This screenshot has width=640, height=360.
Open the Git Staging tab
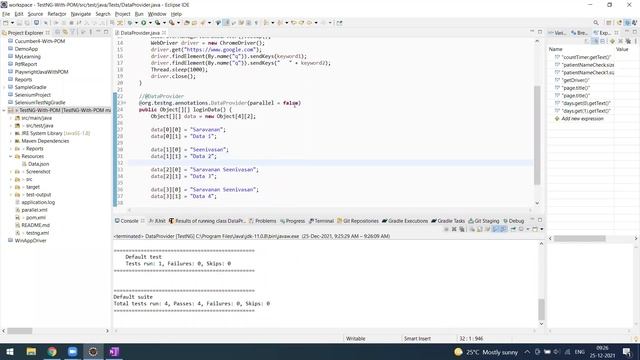[x=484, y=221]
